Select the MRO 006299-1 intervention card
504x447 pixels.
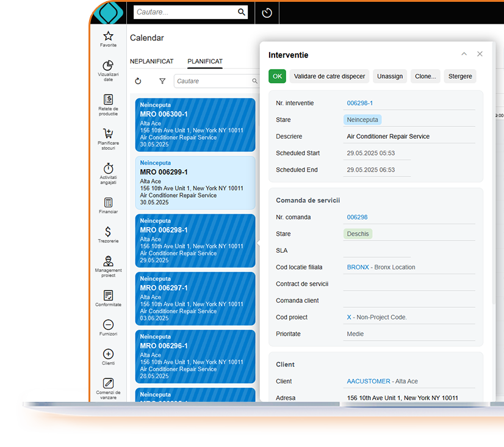(x=195, y=183)
